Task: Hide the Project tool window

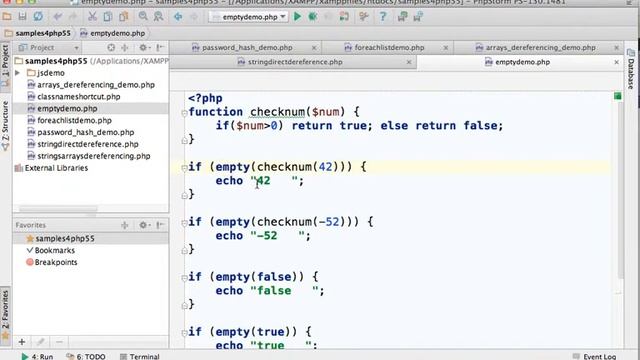Action: (160, 48)
